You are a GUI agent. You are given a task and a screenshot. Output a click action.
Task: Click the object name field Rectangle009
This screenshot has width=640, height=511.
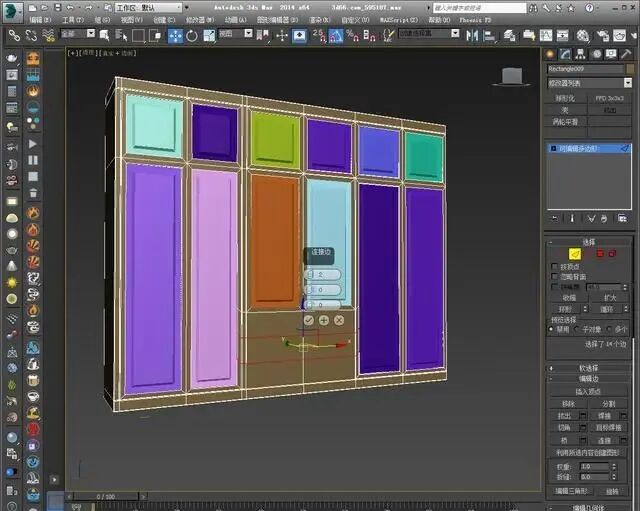[586, 69]
